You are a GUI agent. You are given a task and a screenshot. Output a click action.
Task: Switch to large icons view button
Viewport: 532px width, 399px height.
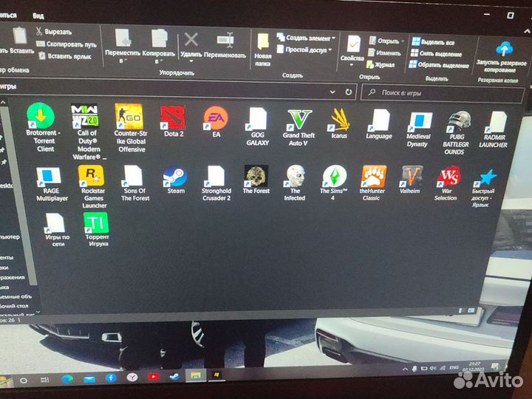[x=471, y=310]
